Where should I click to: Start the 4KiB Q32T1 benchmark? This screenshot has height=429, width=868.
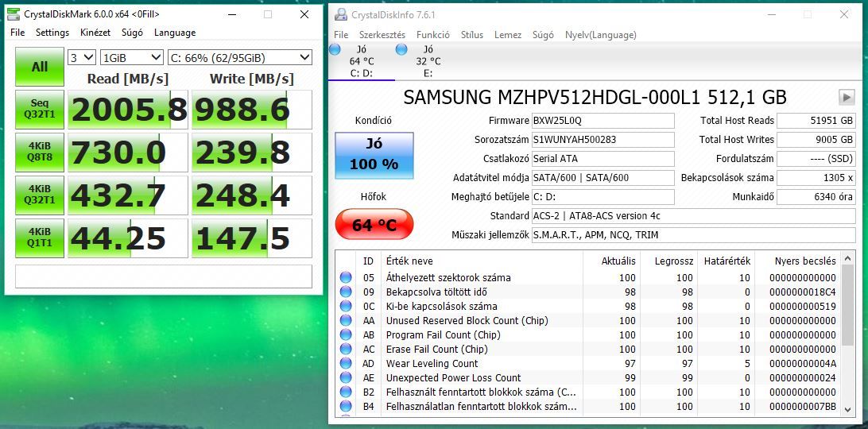(39, 195)
